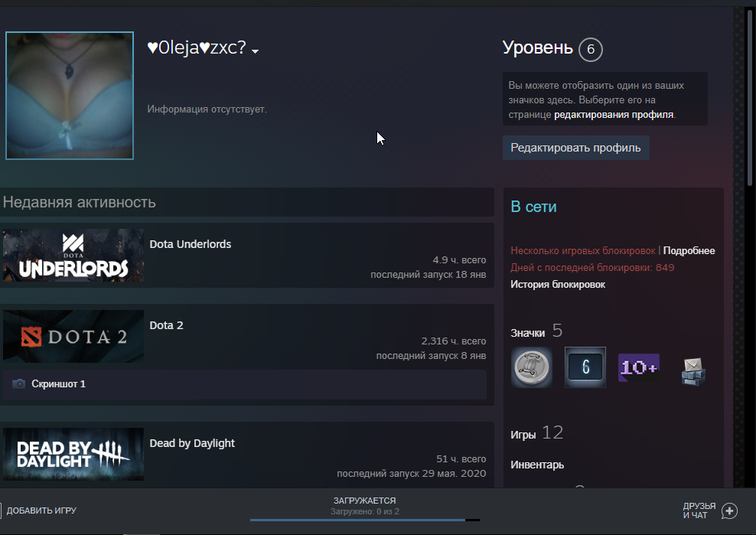756x535 pixels.
Task: Click the purple 10+ games badge
Action: pyautogui.click(x=639, y=367)
